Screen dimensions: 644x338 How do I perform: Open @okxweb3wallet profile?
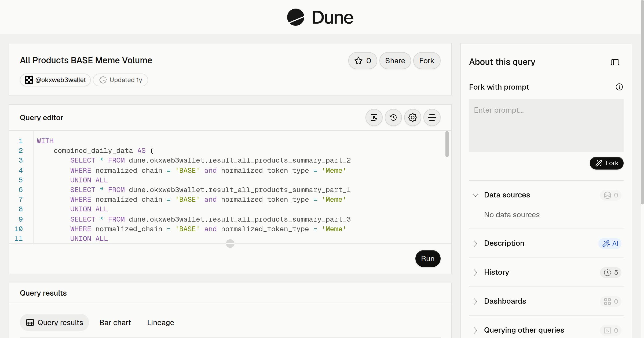[x=55, y=80]
